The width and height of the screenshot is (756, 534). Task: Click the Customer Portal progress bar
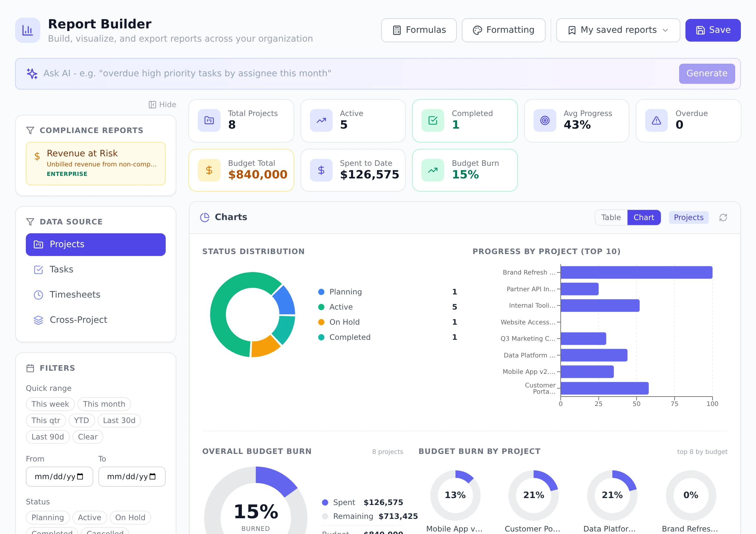click(x=604, y=389)
